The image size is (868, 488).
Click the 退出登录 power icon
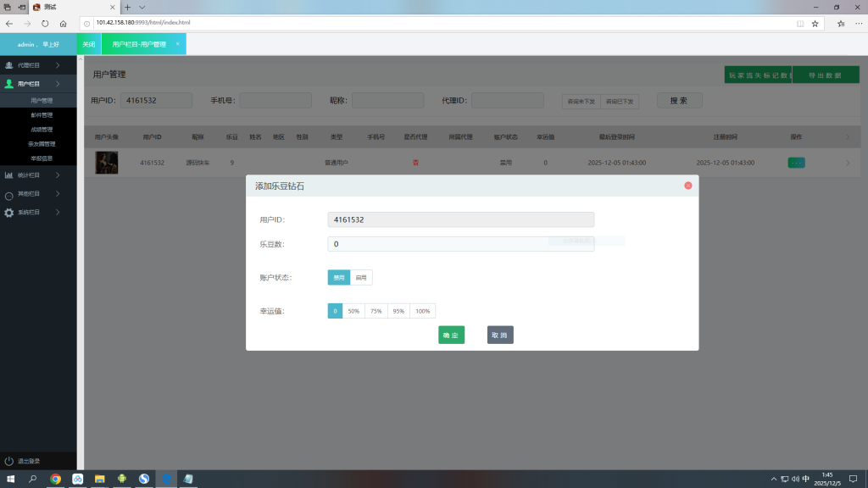pos(9,461)
